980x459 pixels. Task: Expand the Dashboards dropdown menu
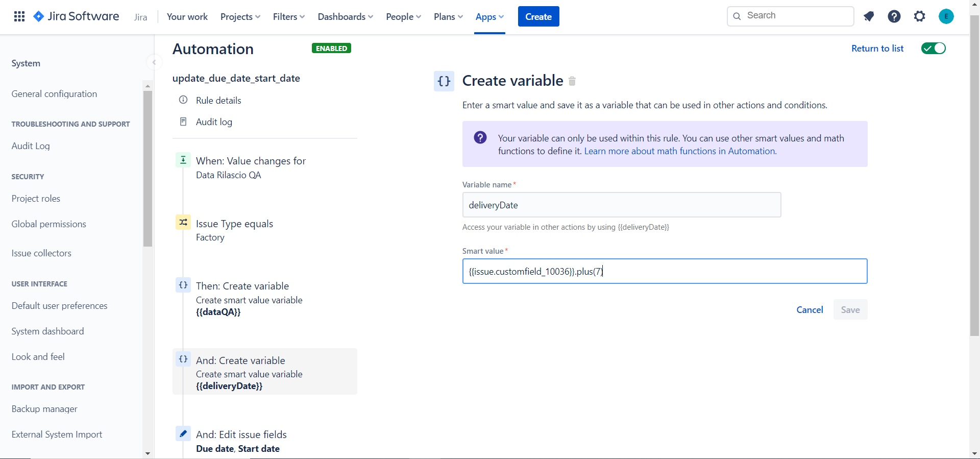(346, 17)
